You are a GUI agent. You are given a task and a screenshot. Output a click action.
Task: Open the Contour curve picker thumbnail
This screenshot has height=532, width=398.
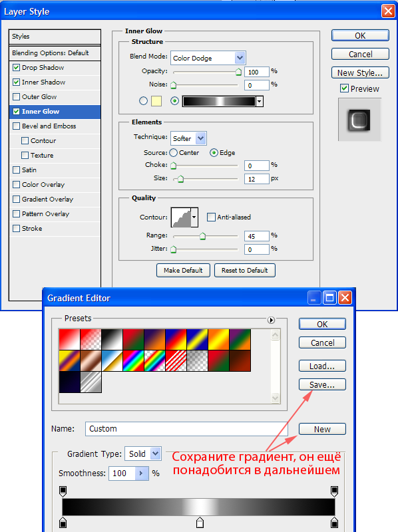tap(182, 217)
